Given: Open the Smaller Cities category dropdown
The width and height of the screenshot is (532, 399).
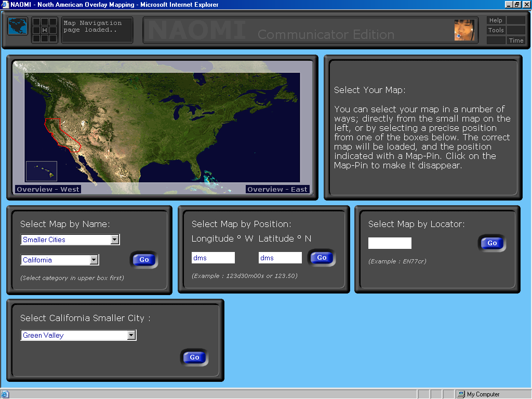Looking at the screenshot, I should click(x=70, y=240).
